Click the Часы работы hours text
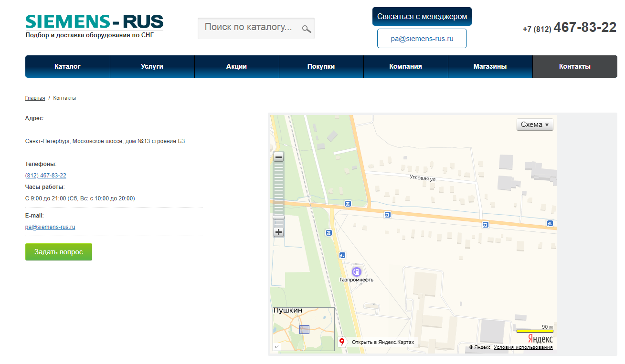This screenshot has height=364, width=625. [x=80, y=198]
